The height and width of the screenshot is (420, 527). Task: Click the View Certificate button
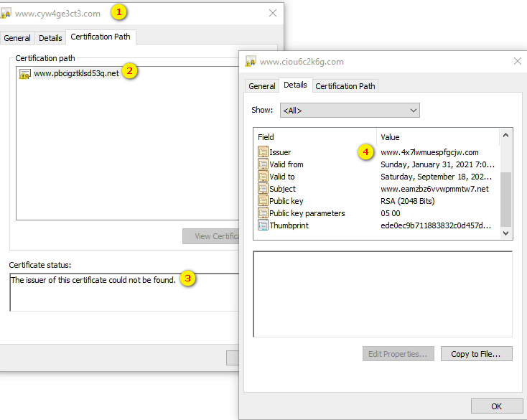[x=211, y=236]
